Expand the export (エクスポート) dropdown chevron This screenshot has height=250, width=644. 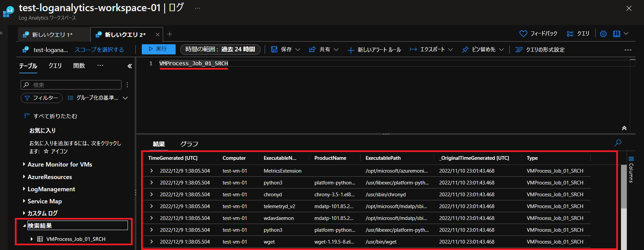(450, 50)
